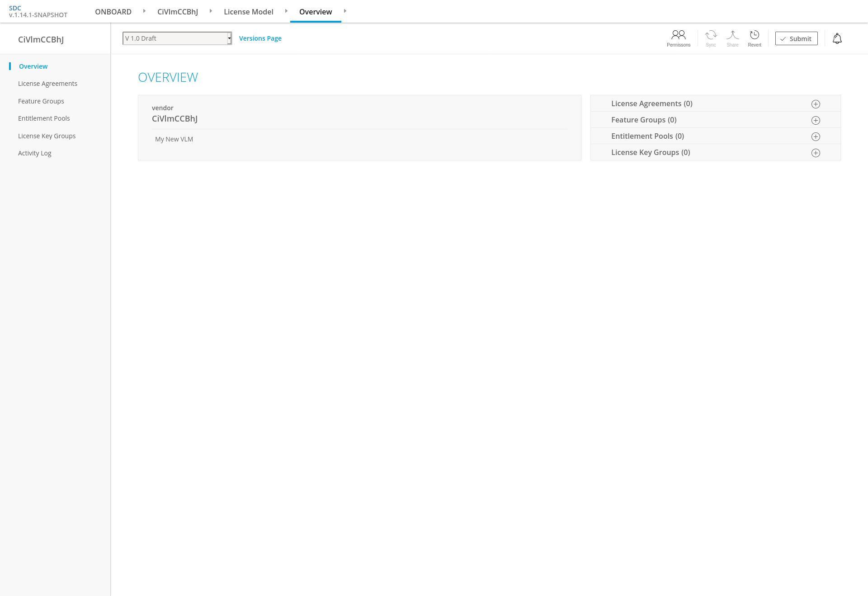
Task: Add an Entitlement Pool via plus icon
Action: point(816,137)
